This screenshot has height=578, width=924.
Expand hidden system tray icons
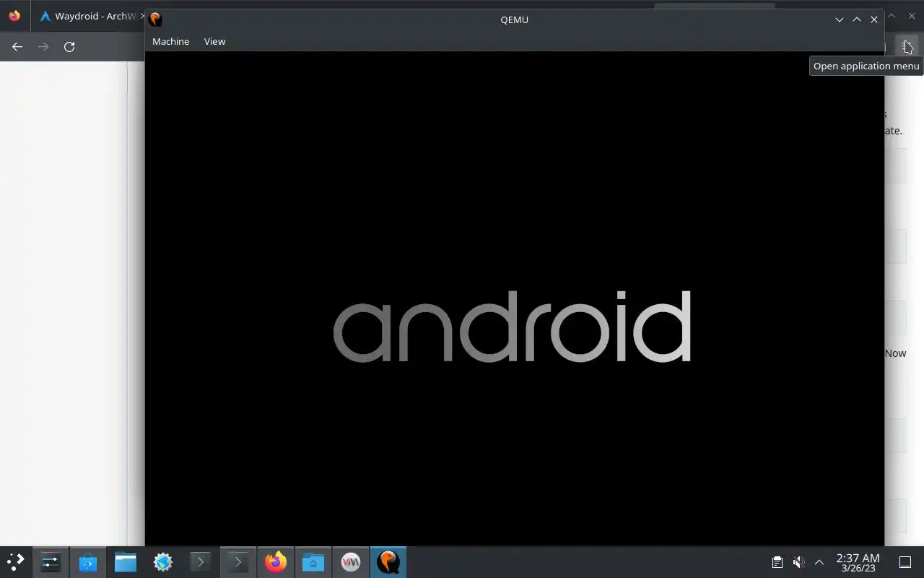[x=819, y=562]
